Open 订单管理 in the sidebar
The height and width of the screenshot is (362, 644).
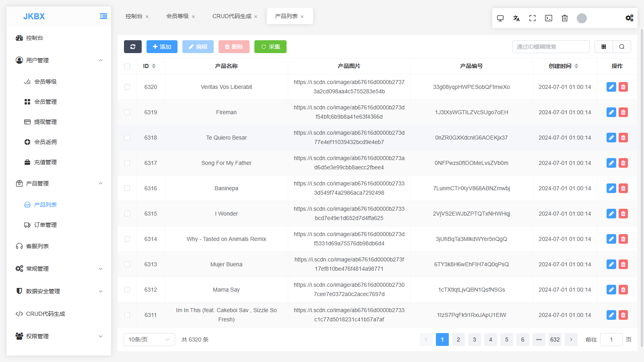pyautogui.click(x=45, y=225)
